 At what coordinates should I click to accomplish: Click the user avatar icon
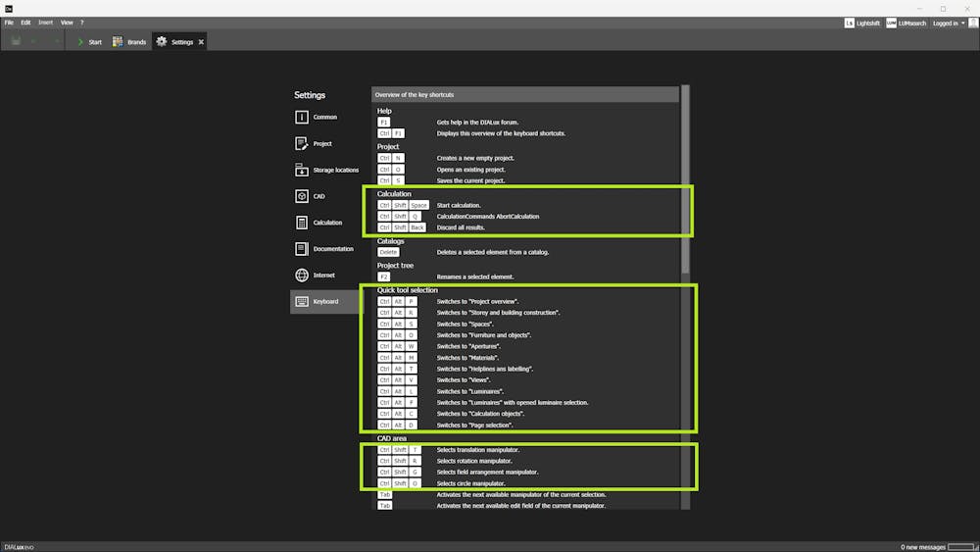[972, 24]
